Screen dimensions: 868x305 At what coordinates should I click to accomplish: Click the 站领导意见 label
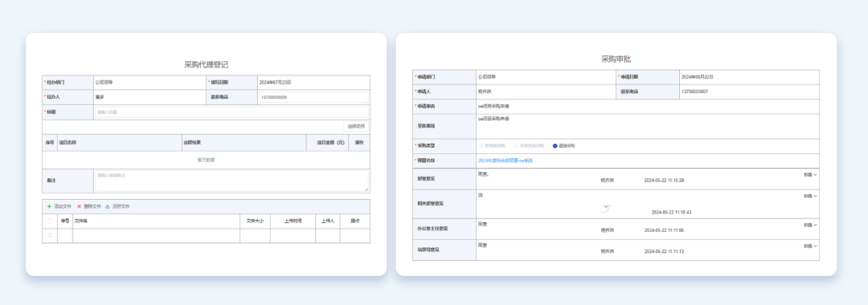[428, 250]
